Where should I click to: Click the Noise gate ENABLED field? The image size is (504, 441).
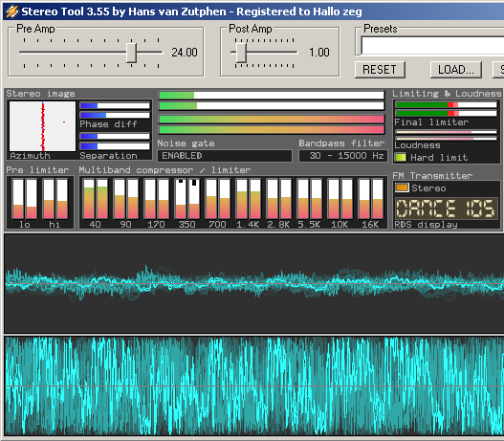click(225, 156)
